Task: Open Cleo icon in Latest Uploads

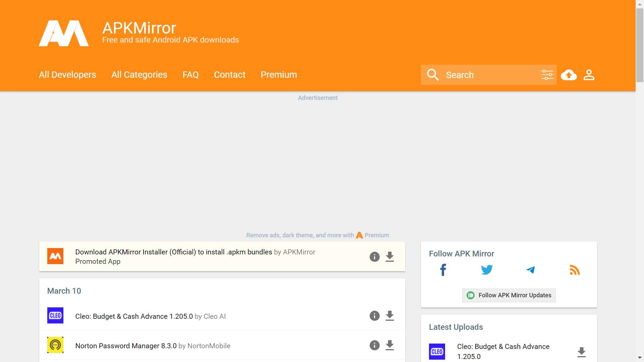Action: click(x=437, y=352)
